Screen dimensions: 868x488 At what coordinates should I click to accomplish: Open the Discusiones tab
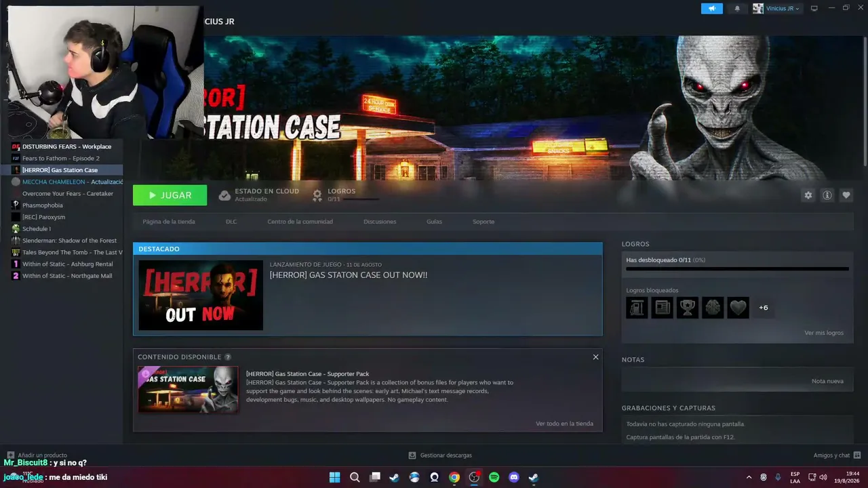pyautogui.click(x=380, y=222)
